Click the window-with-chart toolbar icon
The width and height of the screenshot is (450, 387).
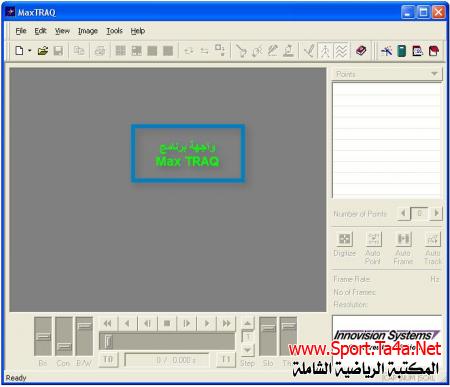tap(418, 51)
